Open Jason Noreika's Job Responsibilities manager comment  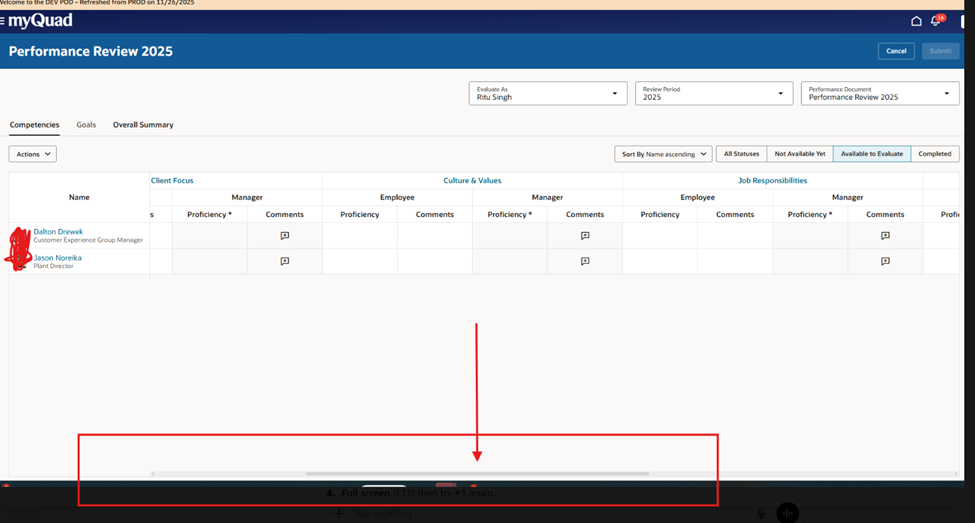(885, 261)
